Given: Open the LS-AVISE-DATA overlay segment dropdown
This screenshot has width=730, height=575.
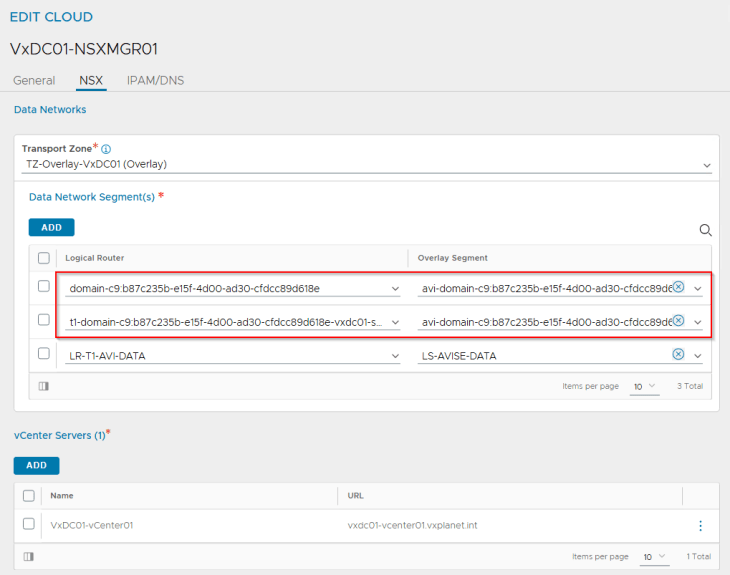Looking at the screenshot, I should pos(697,355).
